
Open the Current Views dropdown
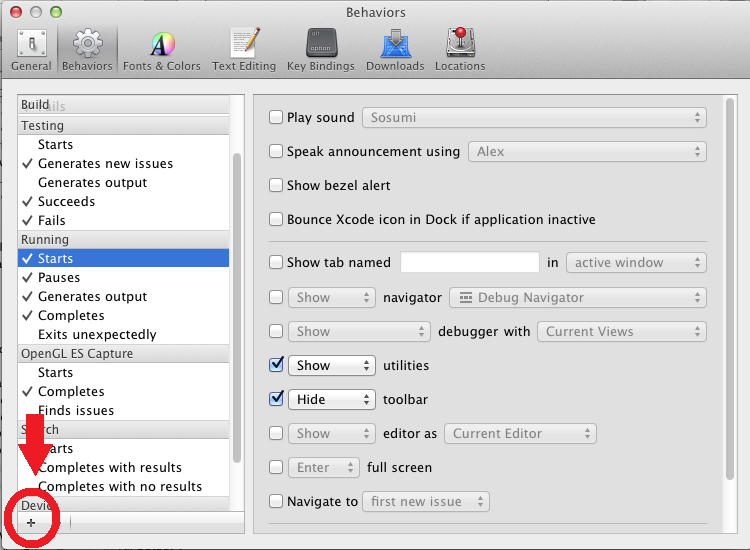(x=622, y=331)
